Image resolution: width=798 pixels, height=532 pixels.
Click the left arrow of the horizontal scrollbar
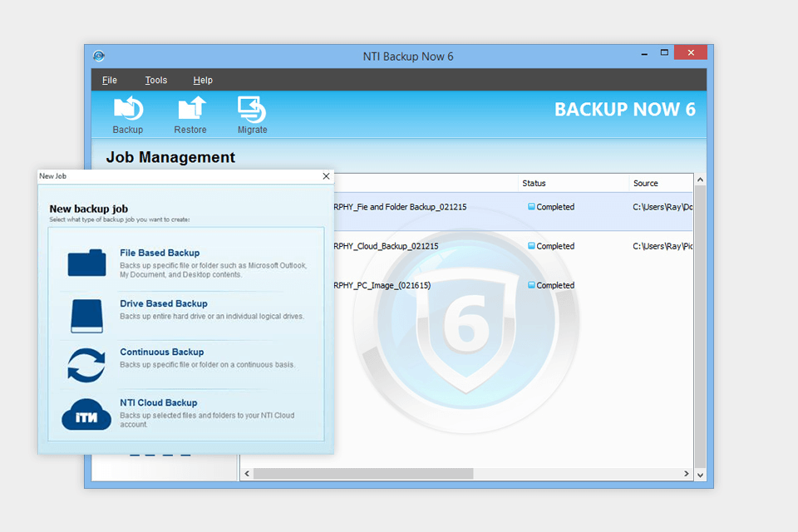coord(247,472)
